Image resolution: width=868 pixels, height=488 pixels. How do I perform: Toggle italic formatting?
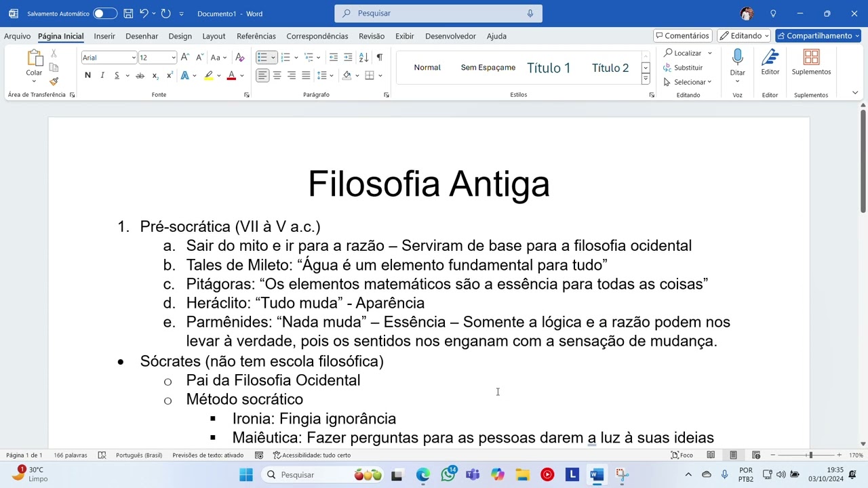[102, 75]
